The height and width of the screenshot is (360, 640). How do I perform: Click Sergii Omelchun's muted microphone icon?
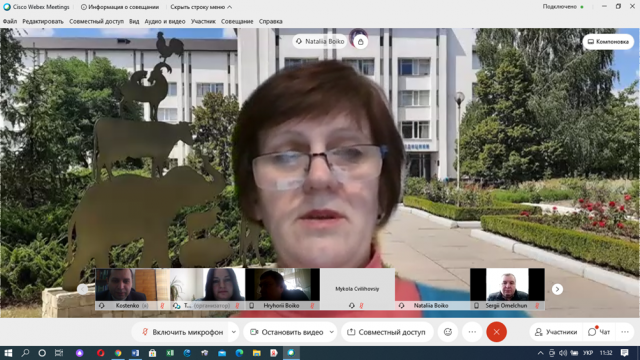pos(537,305)
